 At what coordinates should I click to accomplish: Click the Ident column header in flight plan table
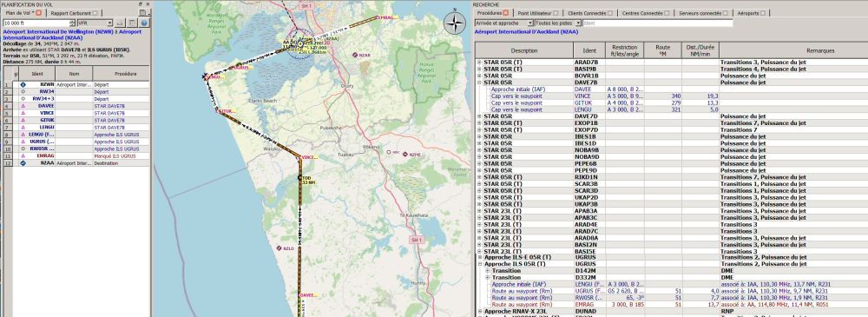(x=37, y=73)
